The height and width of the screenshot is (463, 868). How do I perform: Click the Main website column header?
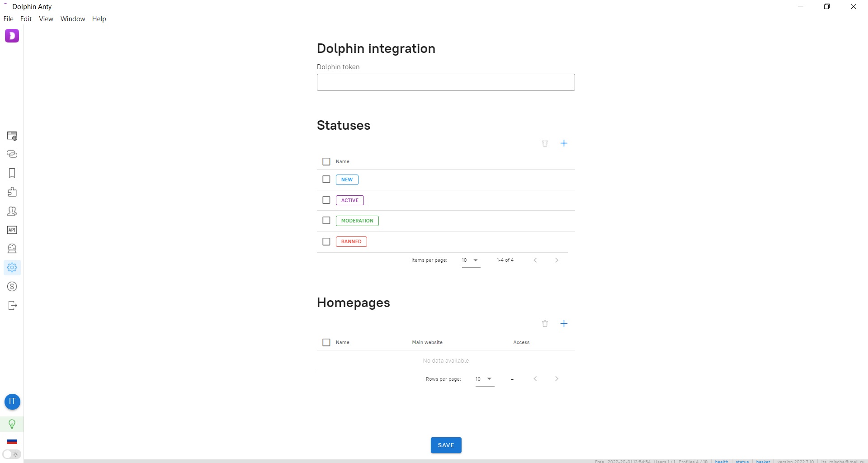(x=427, y=342)
